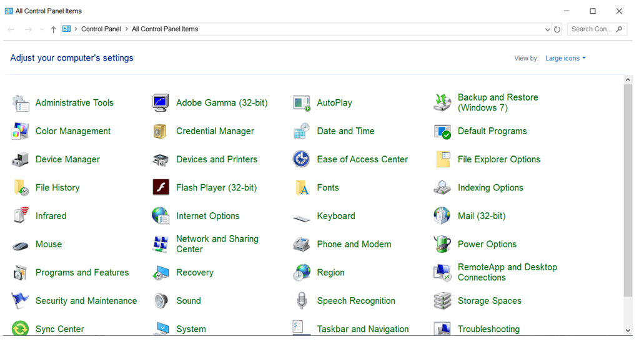Click the Search Control Panel field
The image size is (644, 347).
(x=591, y=29)
